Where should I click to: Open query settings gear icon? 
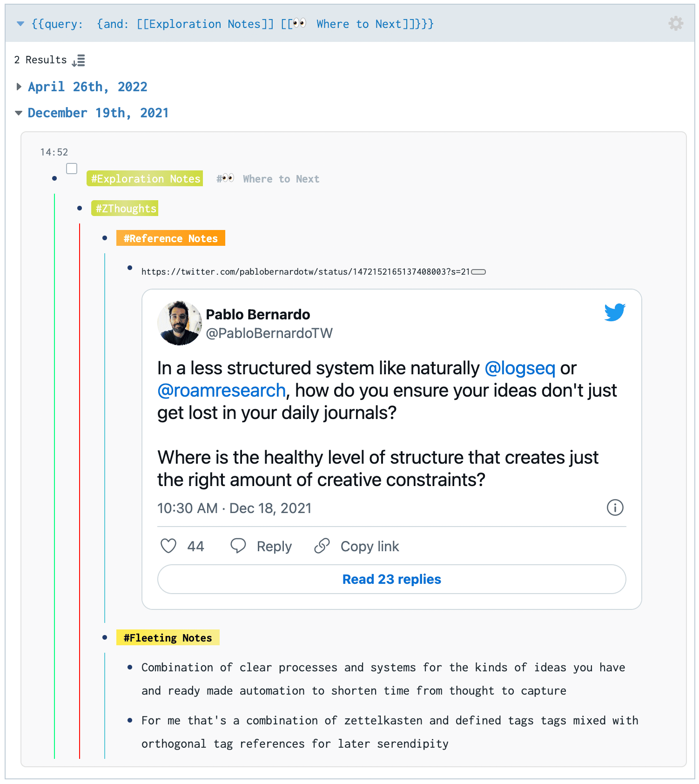(676, 23)
